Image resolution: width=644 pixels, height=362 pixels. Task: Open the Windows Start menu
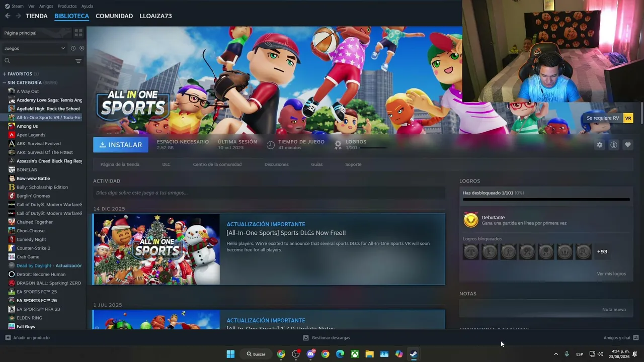[230, 354]
